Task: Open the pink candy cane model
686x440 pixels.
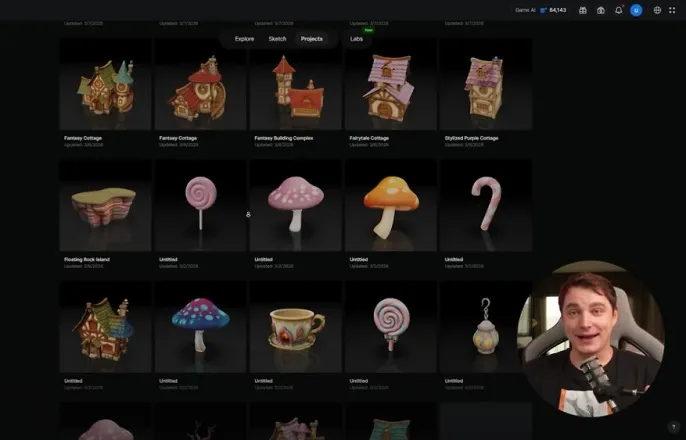Action: pos(486,206)
